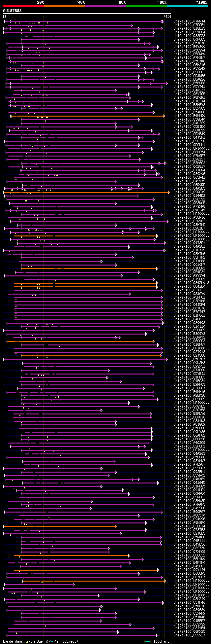Screen dimensions: 211x644
Task: Select the UniRef100_B3DLI4 label
Action: coord(190,526)
